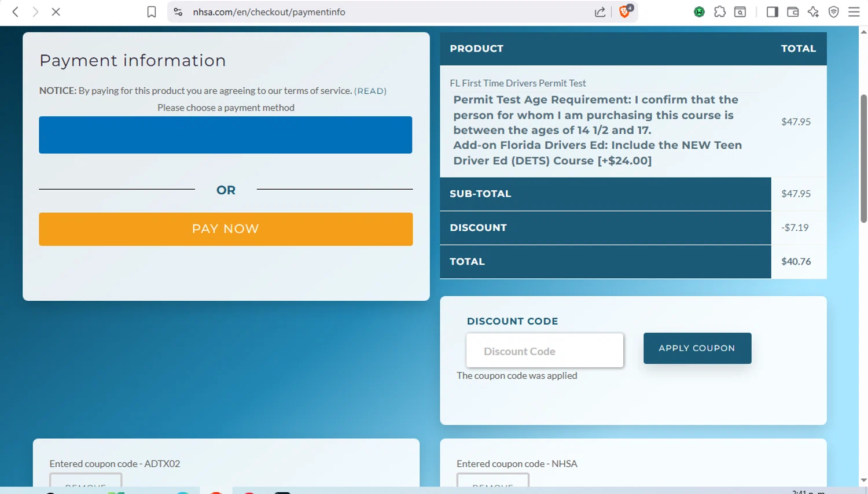This screenshot has height=494, width=868.
Task: Go back to the previous page
Action: coord(16,12)
